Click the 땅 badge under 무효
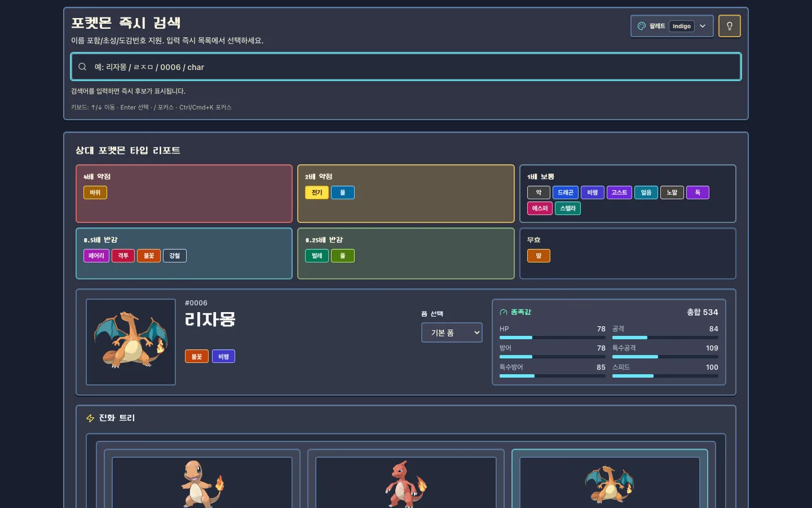This screenshot has height=508, width=812. pyautogui.click(x=539, y=256)
